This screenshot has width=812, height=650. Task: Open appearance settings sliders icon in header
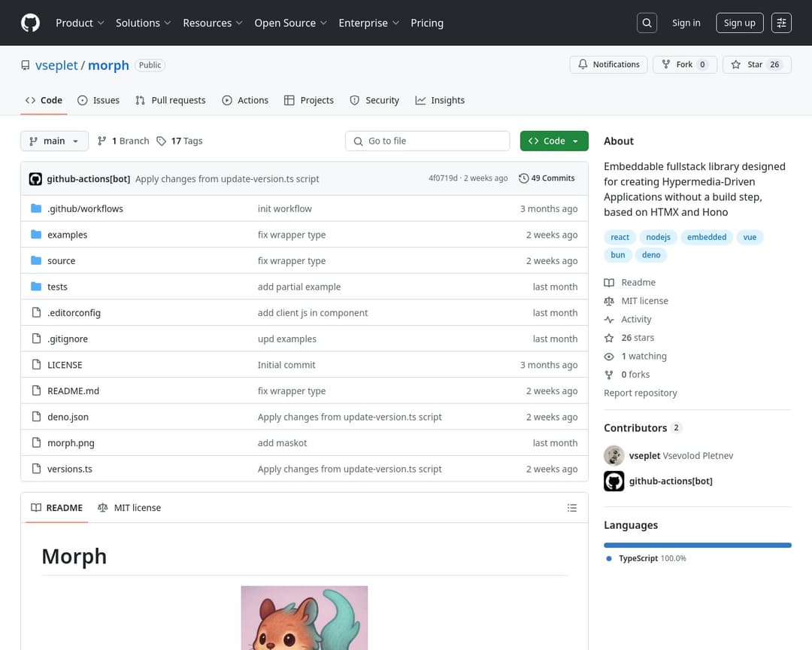pyautogui.click(x=781, y=23)
